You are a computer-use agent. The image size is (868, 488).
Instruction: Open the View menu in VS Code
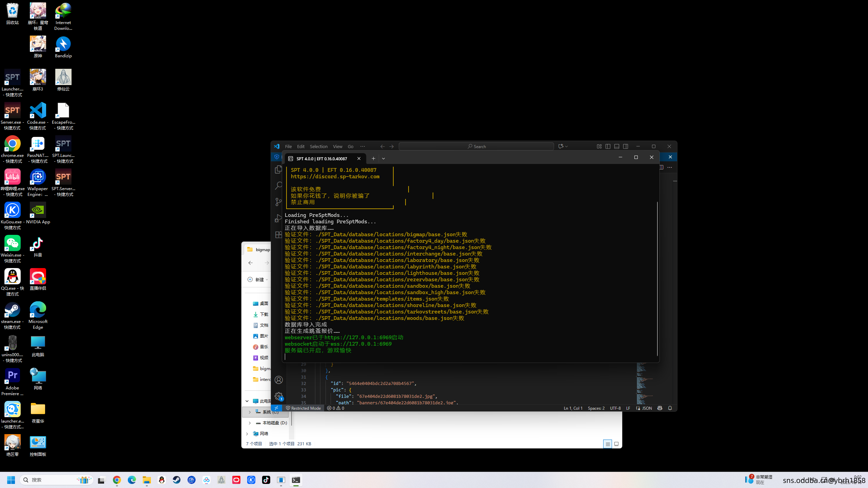point(337,146)
